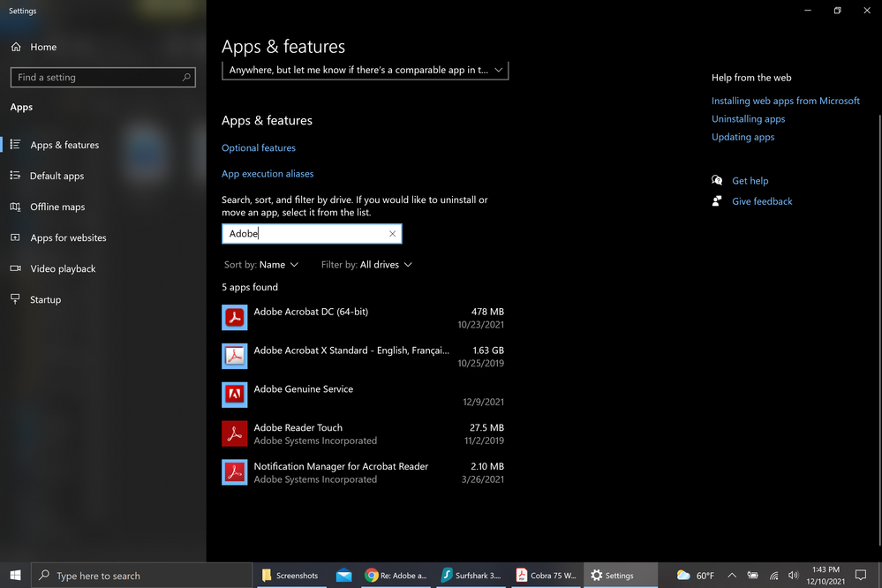The width and height of the screenshot is (882, 588).
Task: Click the Adobe Acrobat DC app icon
Action: pyautogui.click(x=235, y=317)
